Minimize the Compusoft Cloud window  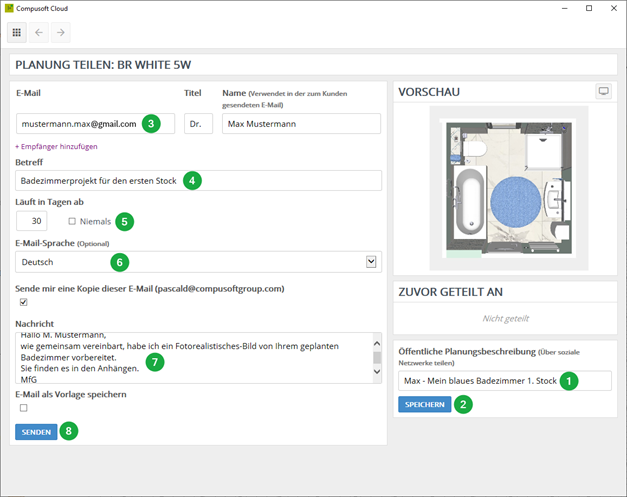coord(564,8)
